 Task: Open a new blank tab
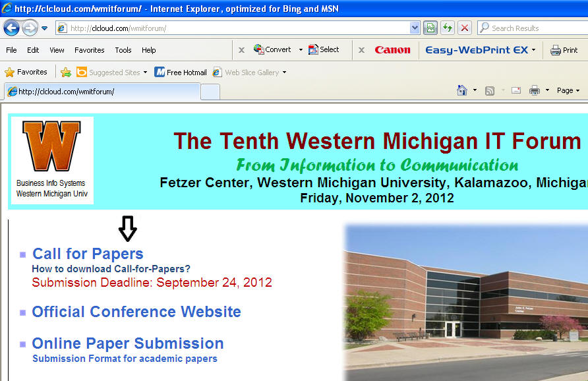pos(210,92)
